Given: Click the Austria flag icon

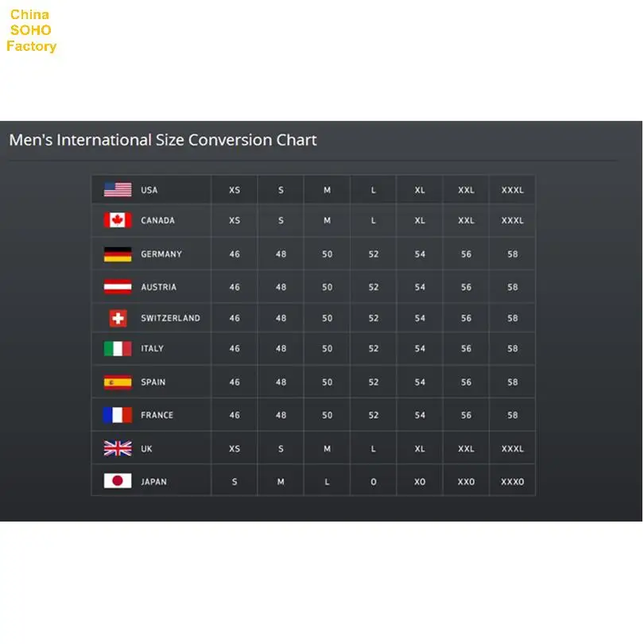Looking at the screenshot, I should (x=118, y=287).
